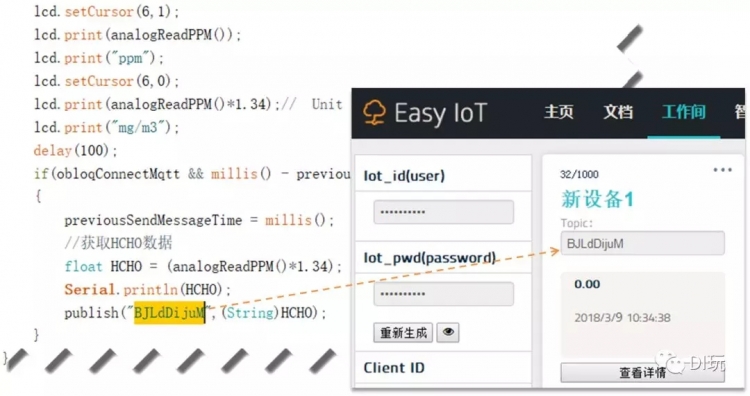Screen dimensions: 750x396
Task: Focus the Iot_pwd(password) masked field
Action: (x=443, y=294)
